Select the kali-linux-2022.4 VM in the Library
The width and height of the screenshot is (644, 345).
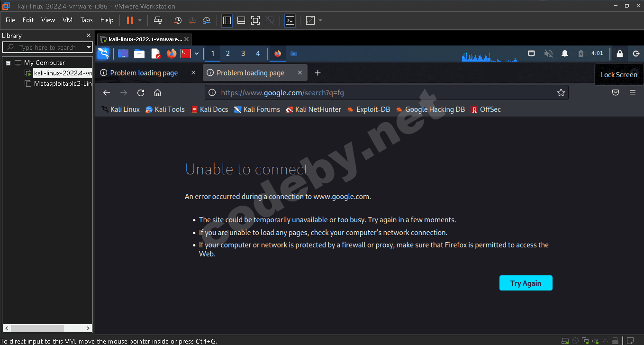pyautogui.click(x=63, y=73)
